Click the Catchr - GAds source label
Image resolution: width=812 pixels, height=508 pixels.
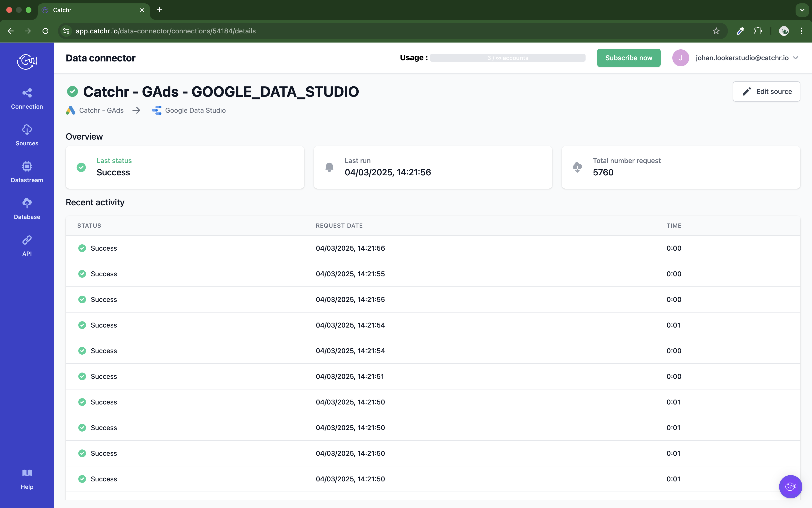(x=101, y=110)
